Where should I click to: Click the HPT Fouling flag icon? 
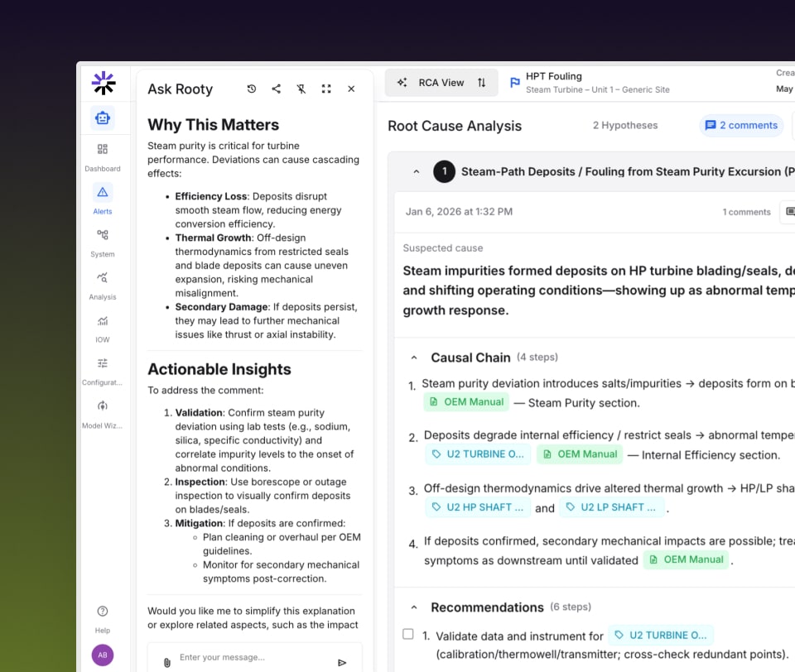tap(514, 83)
